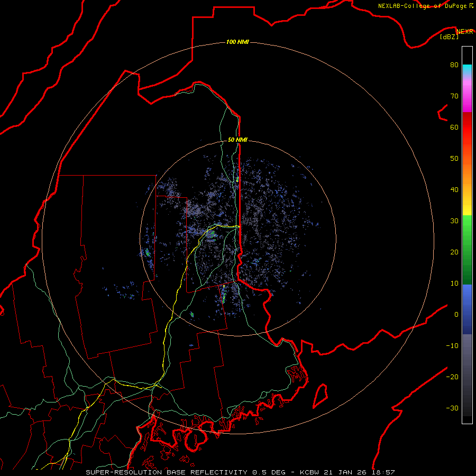The width and height of the screenshot is (476, 476).
Task: Click the 80 value on the dBZ scale
Action: [x=454, y=65]
